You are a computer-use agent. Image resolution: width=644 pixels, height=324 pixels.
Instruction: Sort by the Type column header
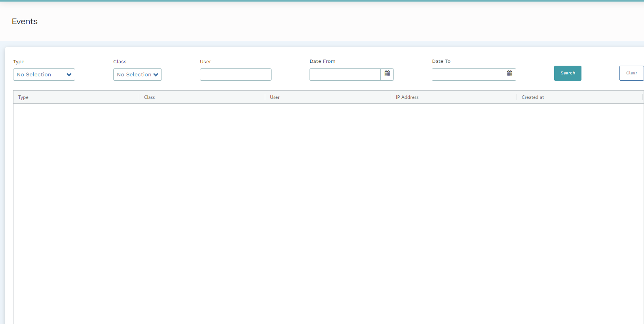23,97
